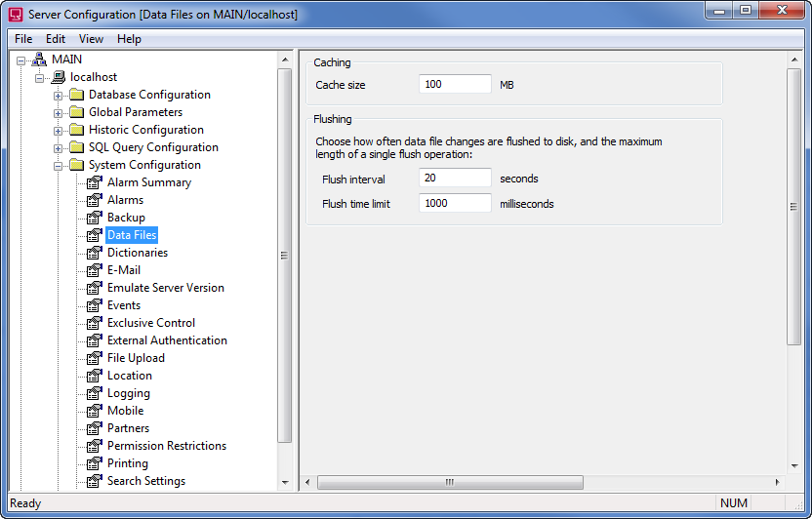Open the File menu

click(x=23, y=39)
